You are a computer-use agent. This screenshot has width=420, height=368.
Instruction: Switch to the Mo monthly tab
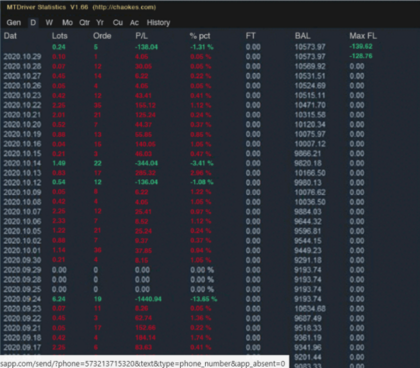[x=67, y=23]
